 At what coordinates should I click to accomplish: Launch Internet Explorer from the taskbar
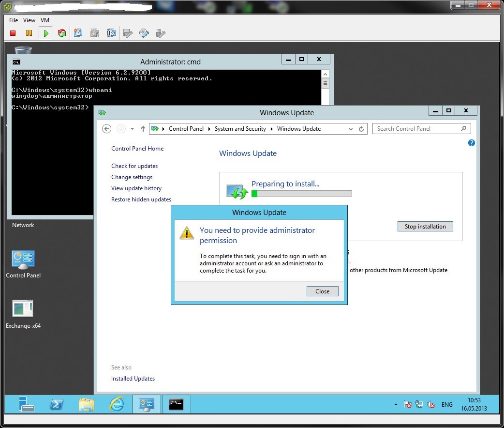point(117,404)
